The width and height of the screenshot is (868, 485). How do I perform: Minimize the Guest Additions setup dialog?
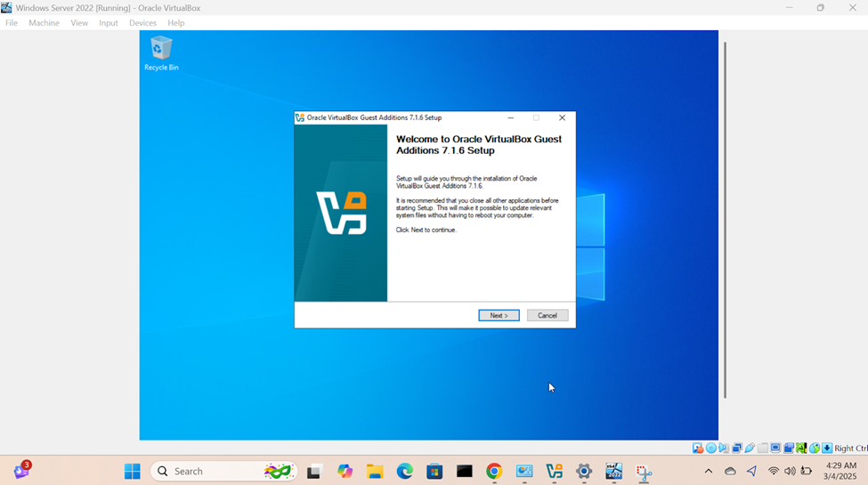point(510,117)
